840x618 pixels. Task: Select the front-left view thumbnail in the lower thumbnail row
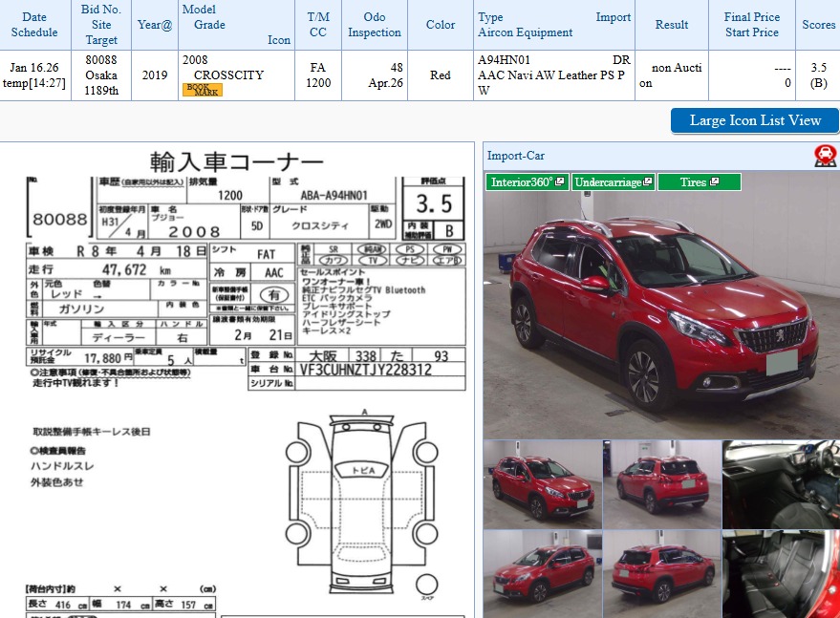[x=542, y=573]
